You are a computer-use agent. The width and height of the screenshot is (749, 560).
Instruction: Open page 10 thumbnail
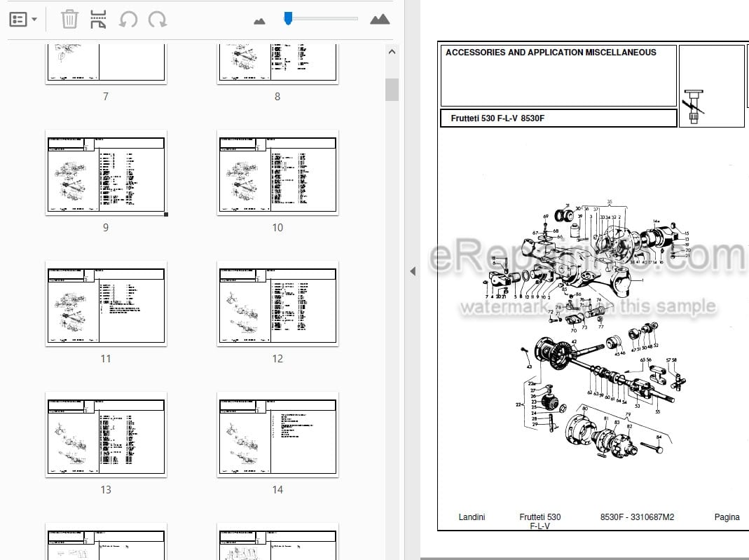click(277, 172)
